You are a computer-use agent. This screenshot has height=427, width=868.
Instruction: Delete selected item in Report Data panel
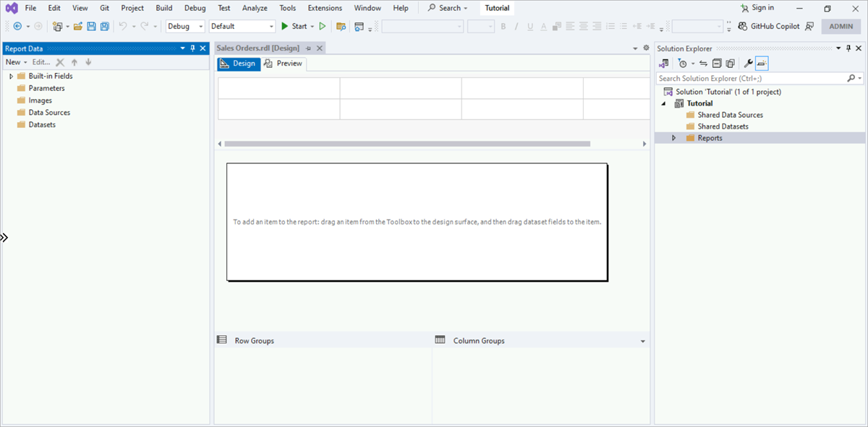(59, 61)
